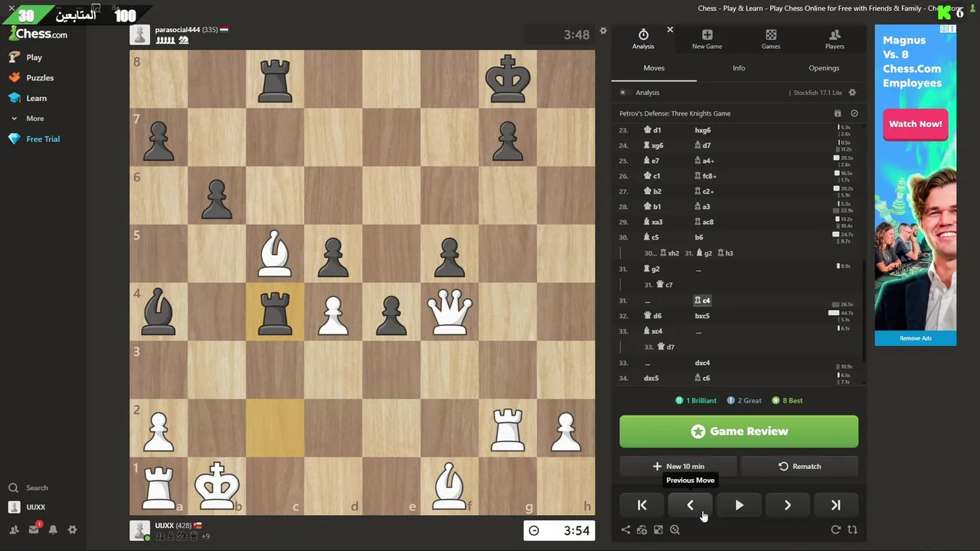This screenshot has height=551, width=980.
Task: Click the black king on g8
Action: tap(508, 79)
